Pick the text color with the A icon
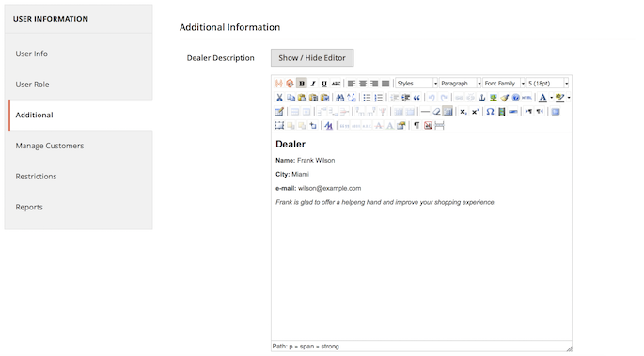 [542, 98]
